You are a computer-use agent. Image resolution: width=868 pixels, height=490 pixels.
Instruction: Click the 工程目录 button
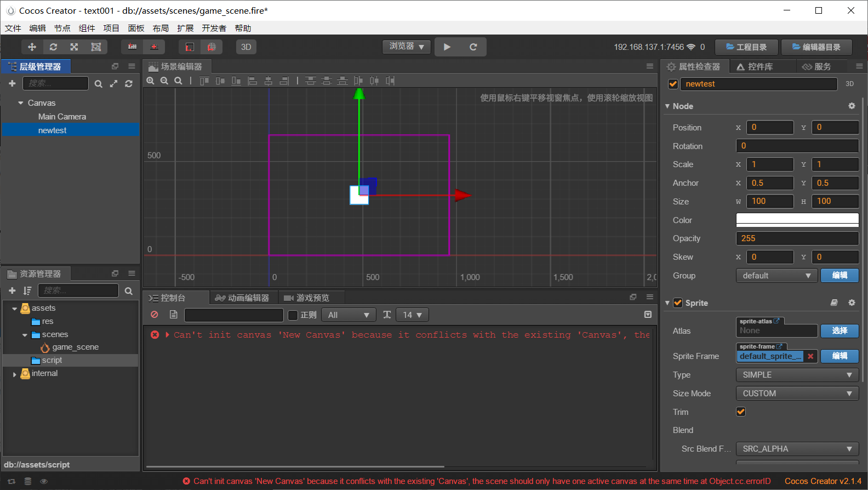coord(746,47)
